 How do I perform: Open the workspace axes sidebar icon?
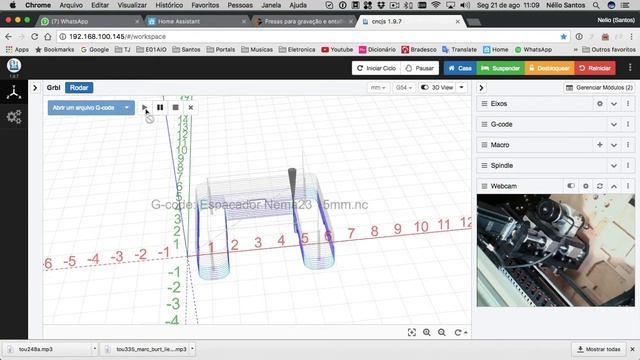coord(14,93)
